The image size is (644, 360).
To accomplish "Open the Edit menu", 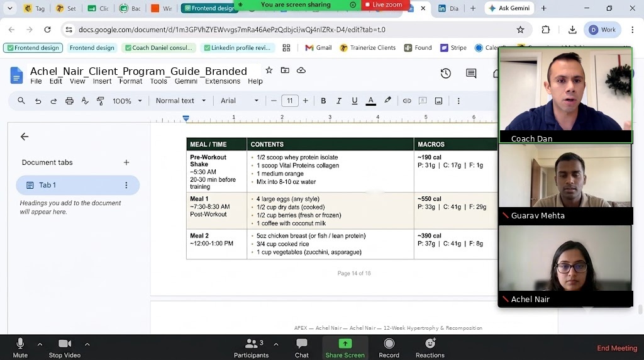I will (x=56, y=81).
